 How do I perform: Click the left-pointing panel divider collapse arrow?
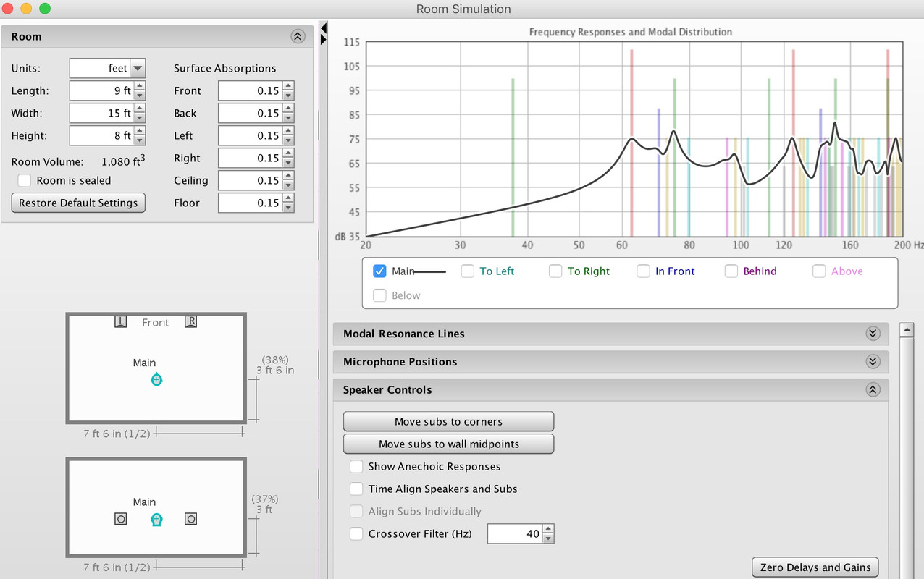[x=324, y=28]
